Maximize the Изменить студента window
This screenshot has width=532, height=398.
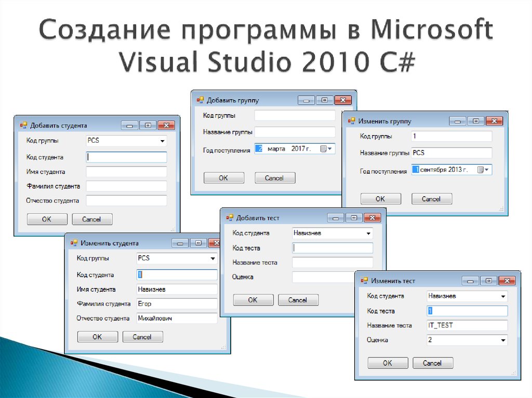(x=198, y=243)
